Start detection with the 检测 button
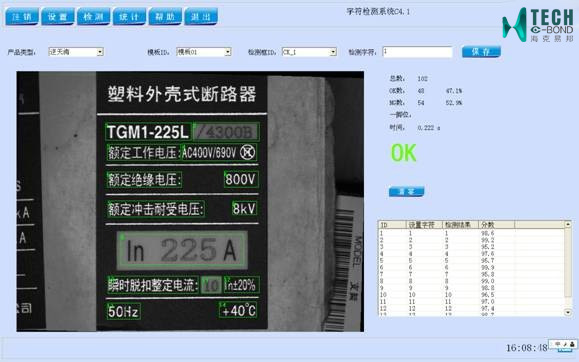The width and height of the screenshot is (579, 362). (x=93, y=17)
